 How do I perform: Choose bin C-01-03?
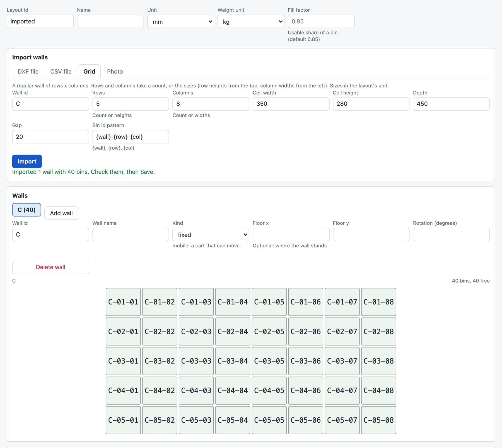point(196,302)
